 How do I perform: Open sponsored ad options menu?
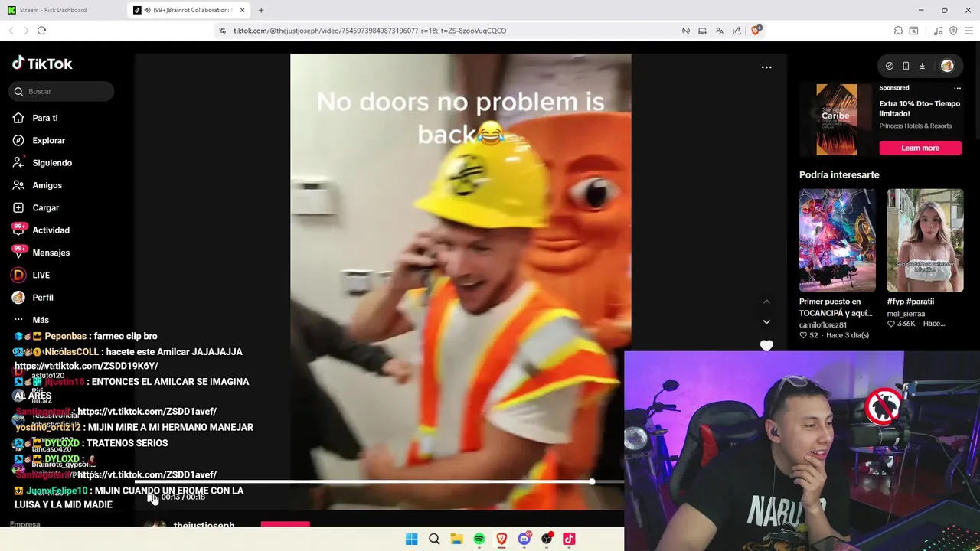click(957, 88)
